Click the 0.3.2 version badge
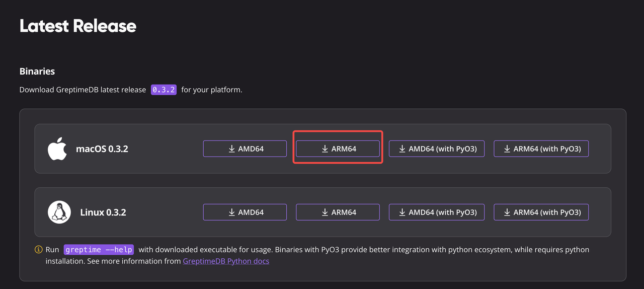 [x=164, y=90]
